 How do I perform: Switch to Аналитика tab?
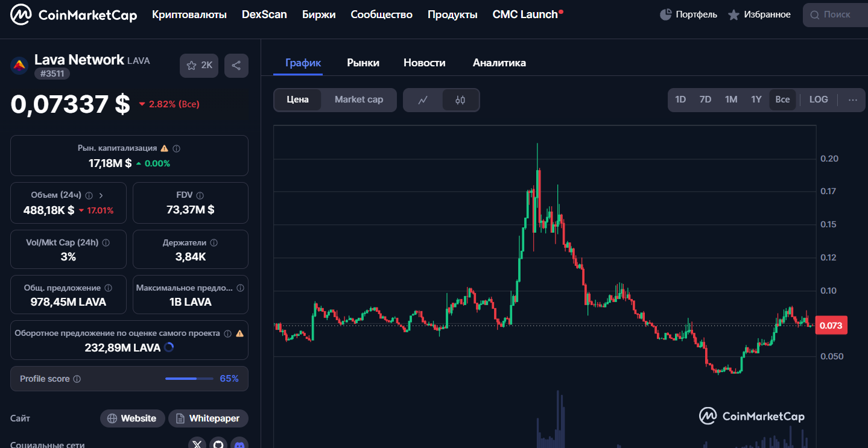(499, 63)
